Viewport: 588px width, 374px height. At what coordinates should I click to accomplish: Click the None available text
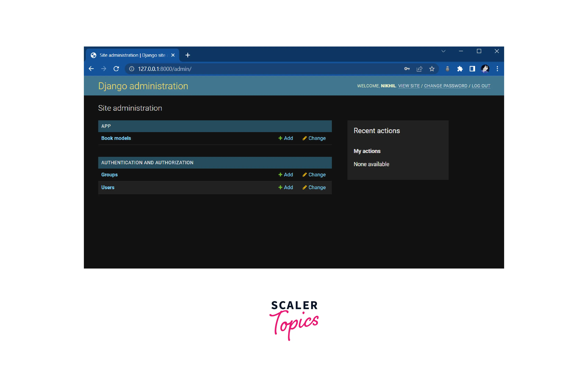[371, 164]
